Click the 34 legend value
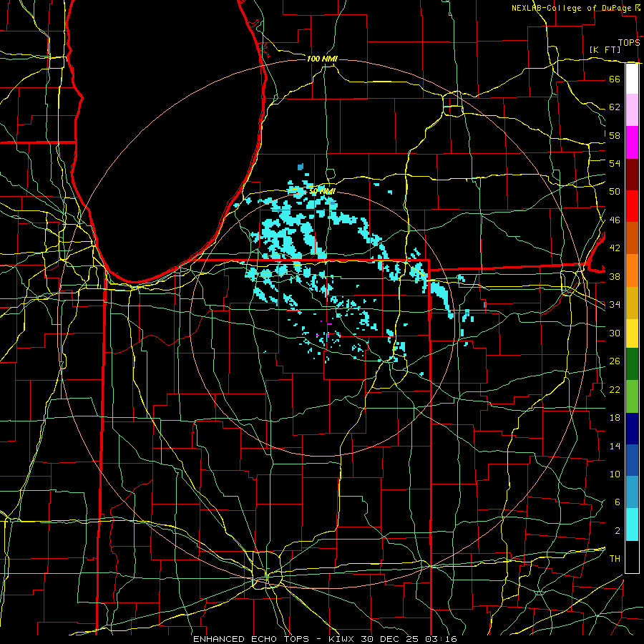Viewport: 644px width, 644px height. 615,305
